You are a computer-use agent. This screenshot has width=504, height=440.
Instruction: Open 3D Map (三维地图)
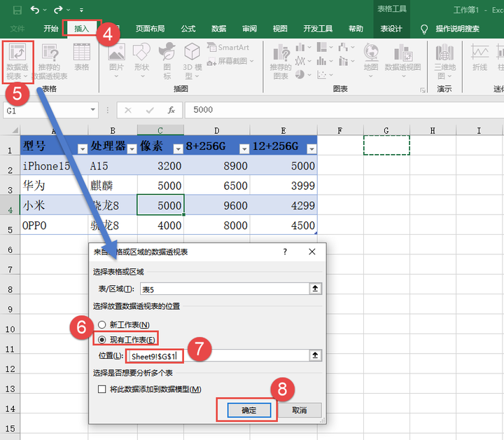point(445,62)
